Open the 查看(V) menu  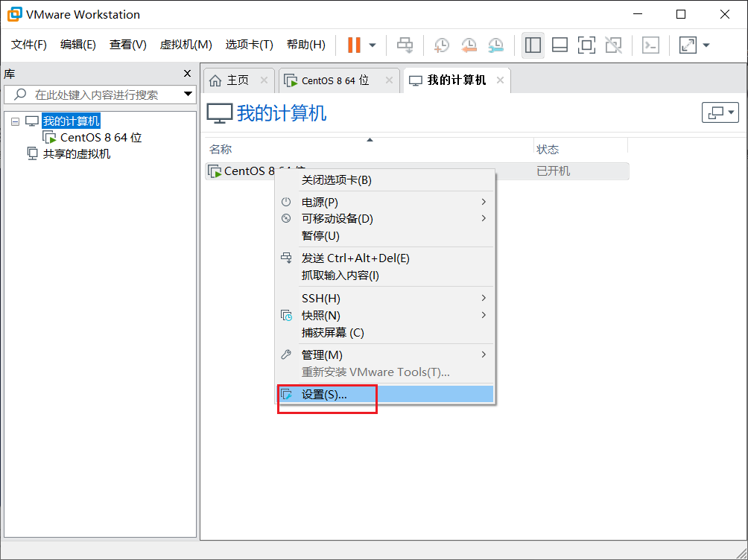tap(128, 45)
